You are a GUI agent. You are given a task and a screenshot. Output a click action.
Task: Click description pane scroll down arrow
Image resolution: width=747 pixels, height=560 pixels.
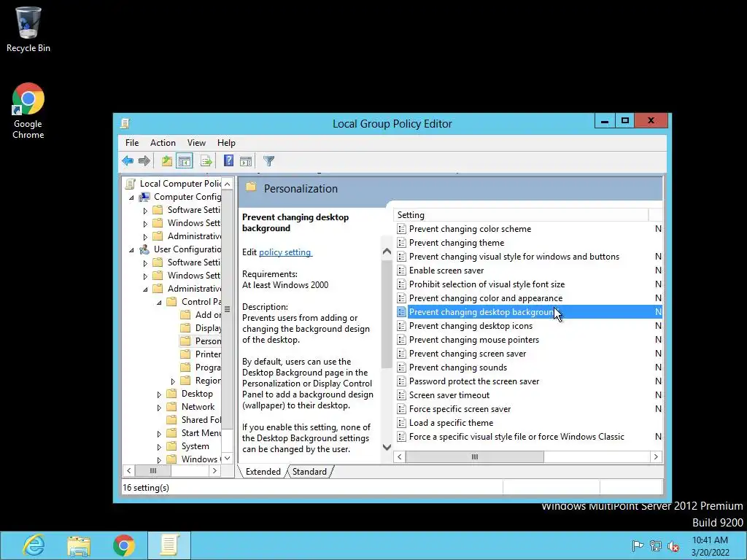click(x=387, y=447)
